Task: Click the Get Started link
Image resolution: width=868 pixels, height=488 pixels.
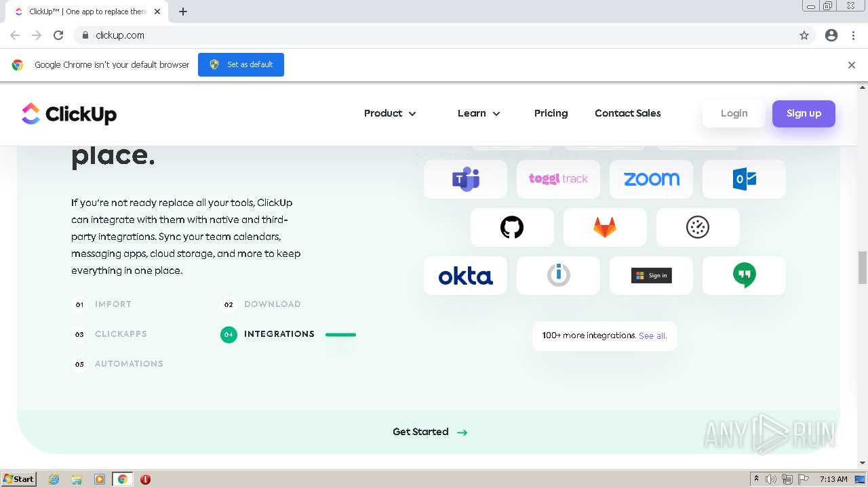Action: tap(430, 432)
